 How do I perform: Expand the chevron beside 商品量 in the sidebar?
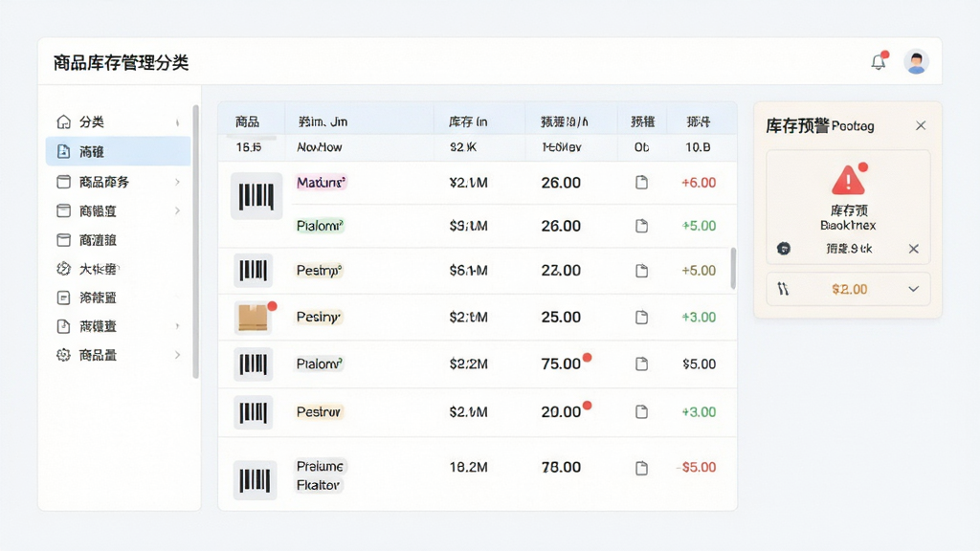[x=177, y=356]
